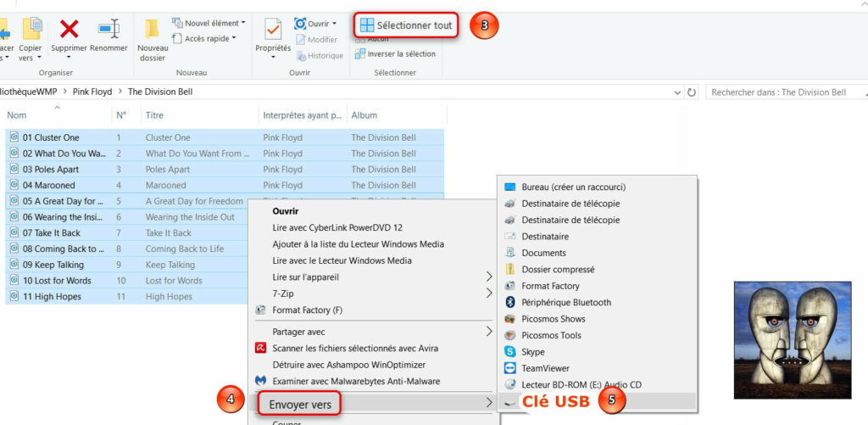Click the Picosmos Tools icon
Viewport: 868px width, 425px height.
(509, 335)
